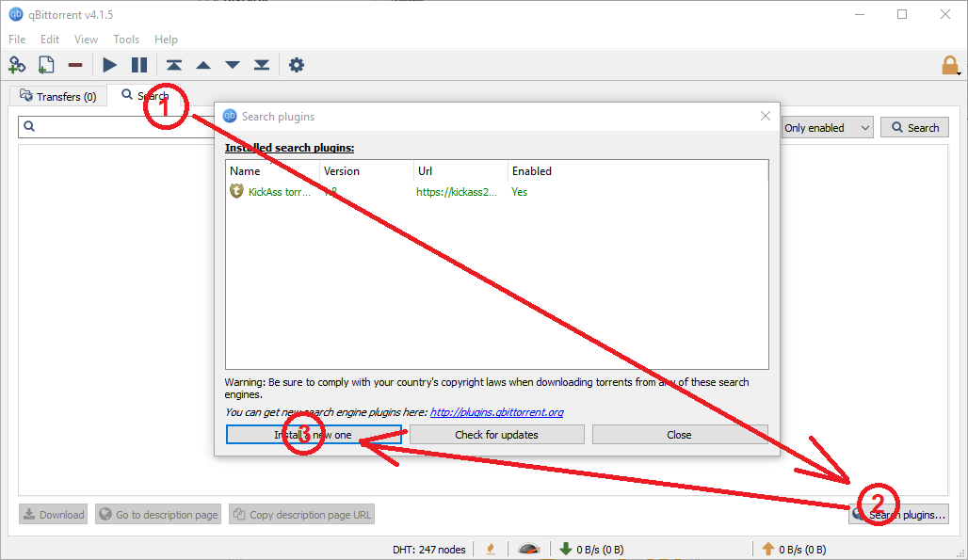This screenshot has width=968, height=560.
Task: Click Copy description page URL button
Action: (x=302, y=515)
